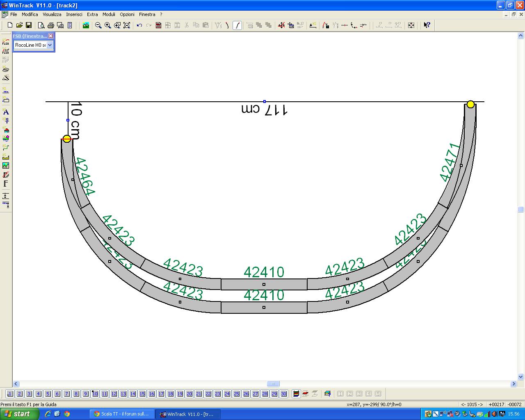Close the FSB floating panel
The width and height of the screenshot is (525, 420).
coord(51,36)
